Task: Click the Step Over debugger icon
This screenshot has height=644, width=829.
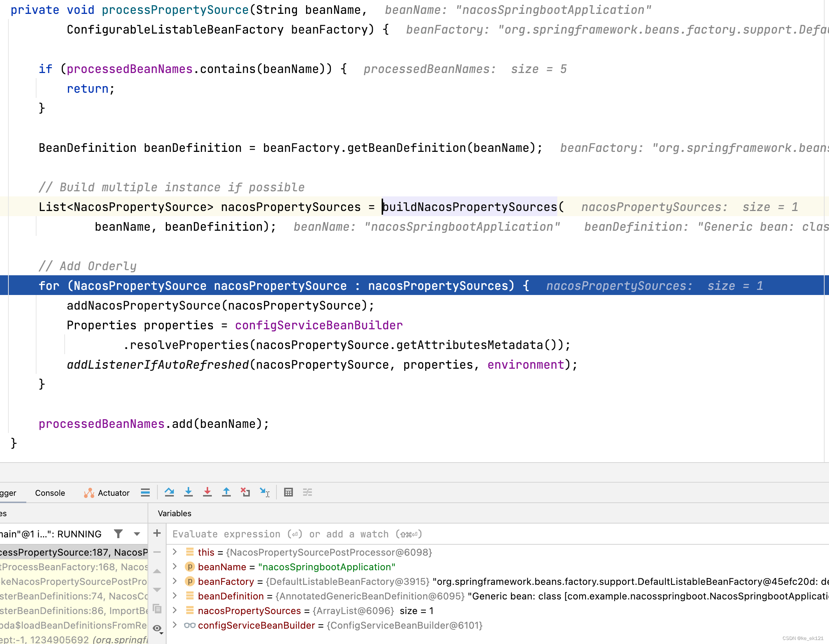Action: [169, 492]
